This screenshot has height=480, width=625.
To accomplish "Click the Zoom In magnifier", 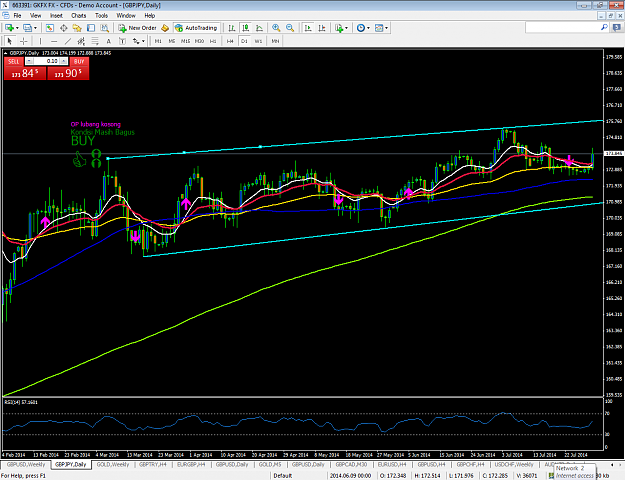I will [x=276, y=28].
